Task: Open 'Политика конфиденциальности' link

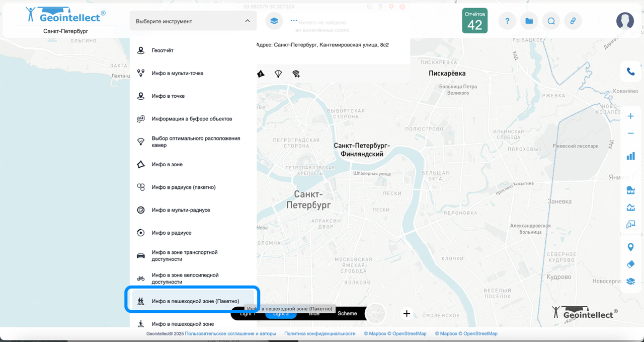Action: (319, 333)
